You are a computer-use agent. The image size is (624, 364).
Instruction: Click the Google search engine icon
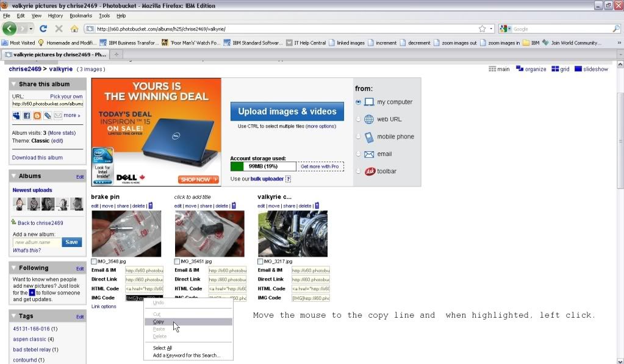tap(503, 29)
